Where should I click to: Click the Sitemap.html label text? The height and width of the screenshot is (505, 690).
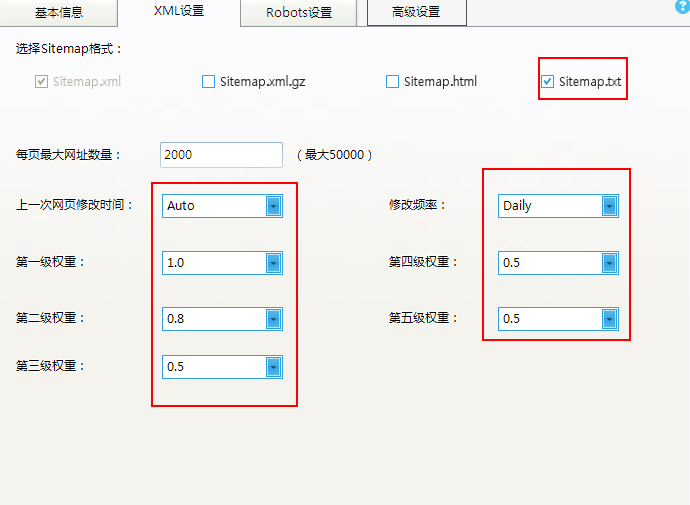pyautogui.click(x=440, y=82)
